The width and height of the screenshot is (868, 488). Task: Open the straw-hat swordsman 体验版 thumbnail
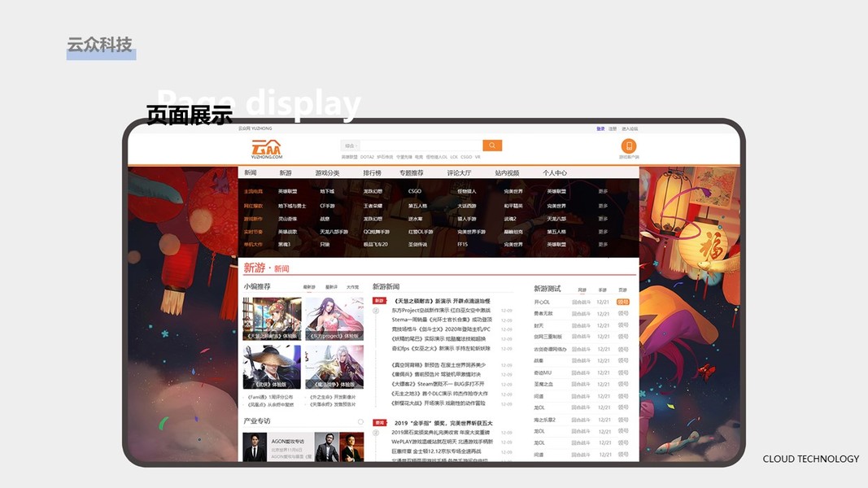coord(272,367)
